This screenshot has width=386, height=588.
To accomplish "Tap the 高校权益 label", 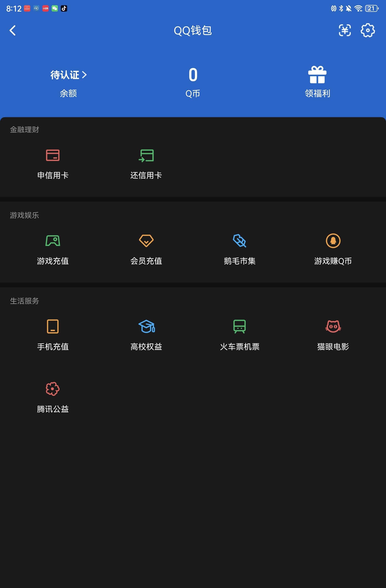I will point(146,347).
